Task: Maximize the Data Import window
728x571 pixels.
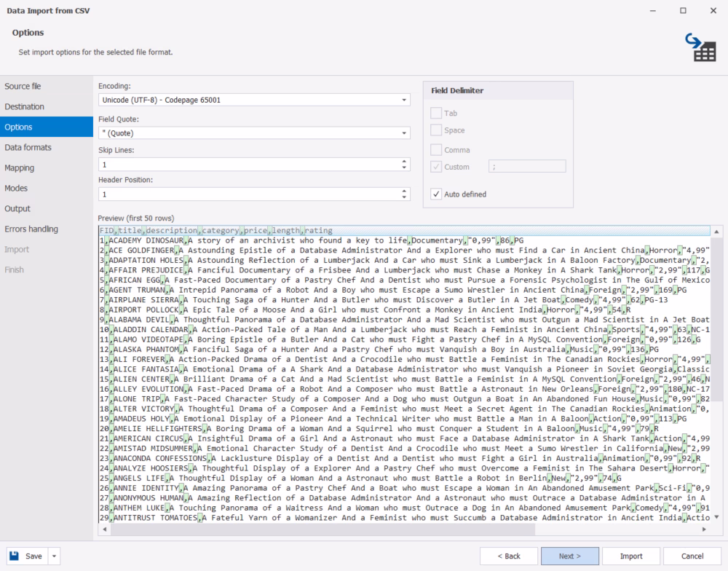Action: (x=683, y=10)
